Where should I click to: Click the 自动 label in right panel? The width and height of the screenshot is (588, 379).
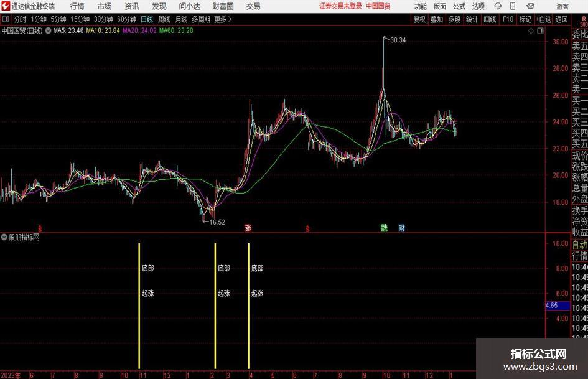pos(580,245)
